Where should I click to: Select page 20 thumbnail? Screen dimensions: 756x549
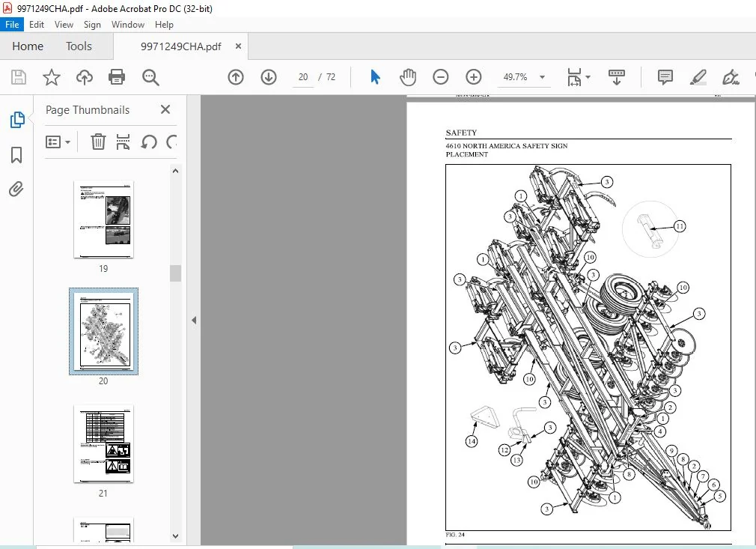point(103,332)
